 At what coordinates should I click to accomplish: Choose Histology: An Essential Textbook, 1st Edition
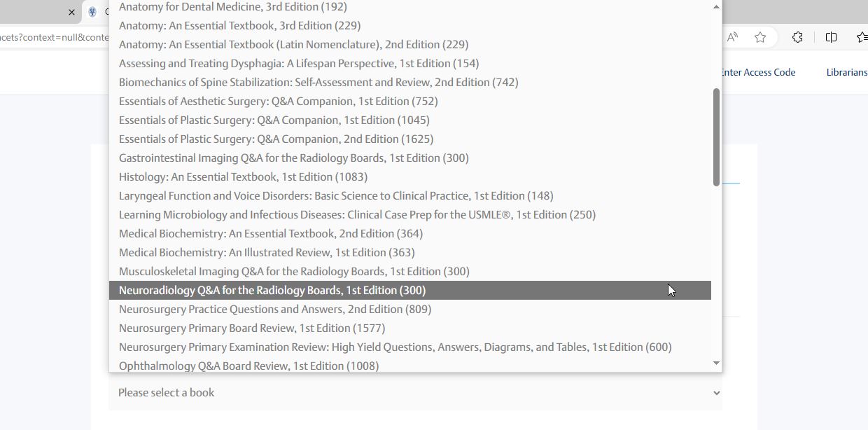click(243, 177)
